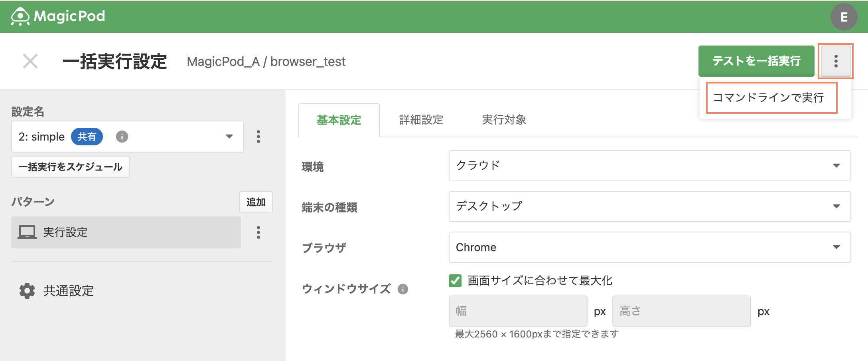Click the info icon beside the 共有 badge
This screenshot has height=361, width=868.
(x=122, y=137)
